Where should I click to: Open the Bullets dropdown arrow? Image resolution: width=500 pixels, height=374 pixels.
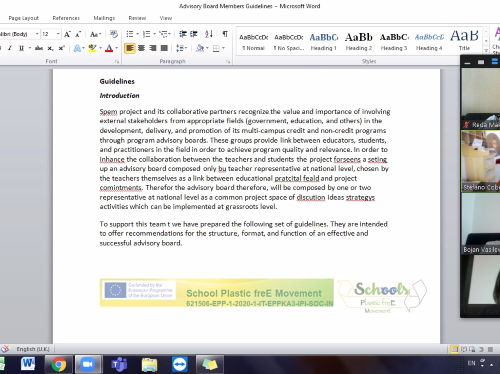pyautogui.click(x=137, y=34)
